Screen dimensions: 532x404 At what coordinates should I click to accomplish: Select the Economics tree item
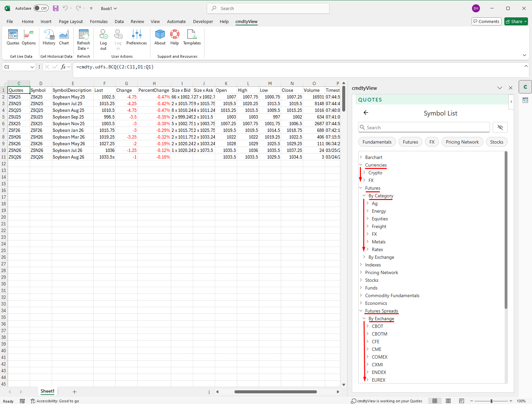click(x=376, y=303)
